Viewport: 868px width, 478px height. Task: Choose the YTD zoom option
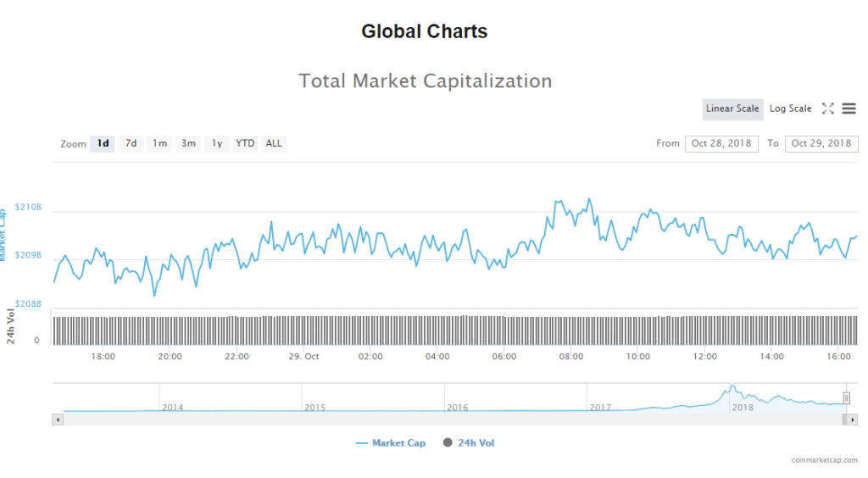pos(245,143)
